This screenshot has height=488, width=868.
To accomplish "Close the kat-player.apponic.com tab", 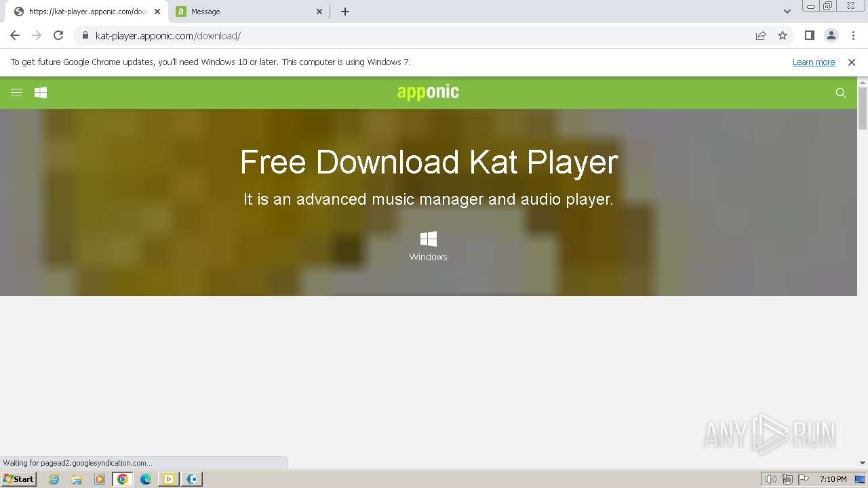I will (x=157, y=12).
